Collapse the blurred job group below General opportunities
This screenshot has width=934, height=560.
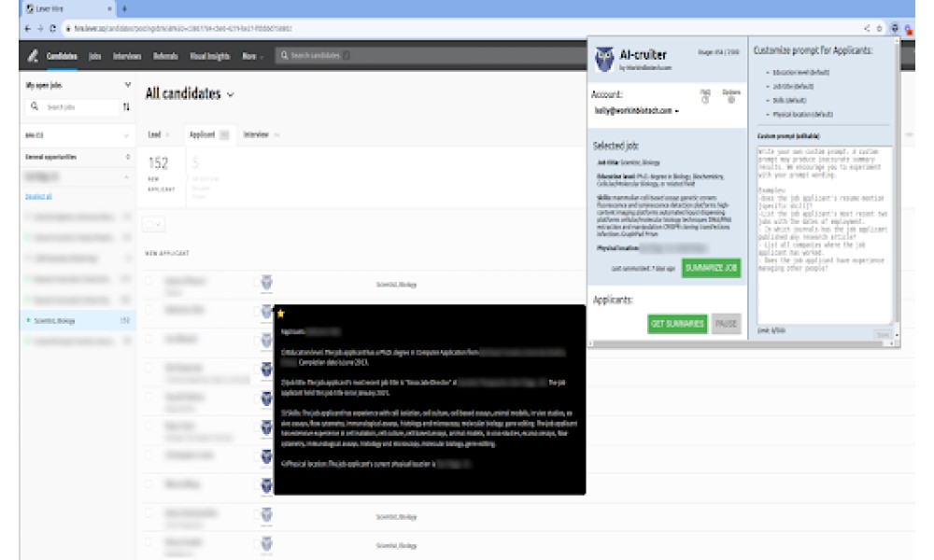coord(126,177)
